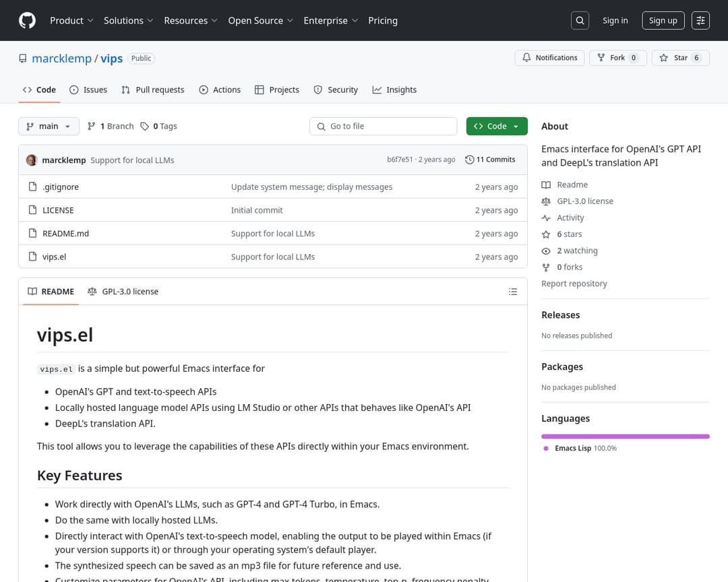Switch to the Insights tab
The height and width of the screenshot is (582, 728).
coord(394,90)
